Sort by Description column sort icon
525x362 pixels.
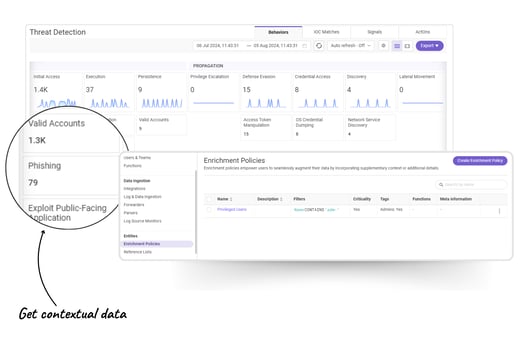281,199
